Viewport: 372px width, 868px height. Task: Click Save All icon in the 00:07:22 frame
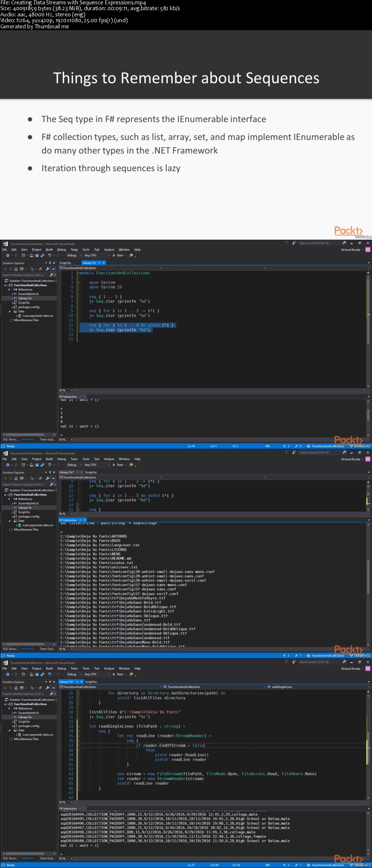(x=42, y=674)
